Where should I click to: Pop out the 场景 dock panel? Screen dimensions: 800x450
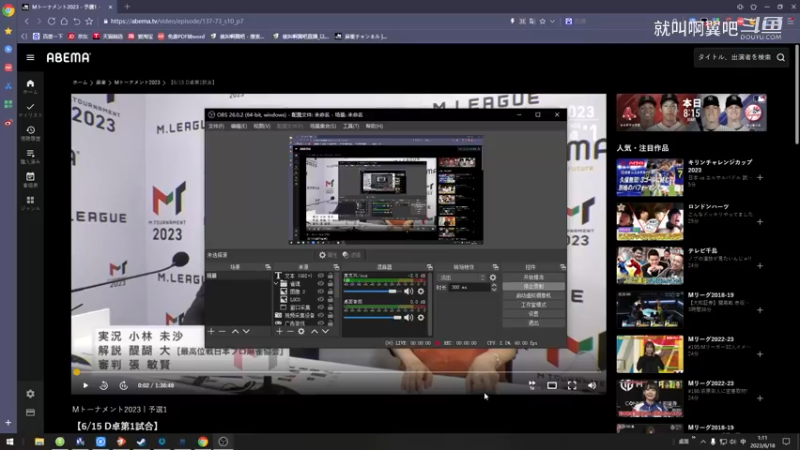tap(268, 267)
